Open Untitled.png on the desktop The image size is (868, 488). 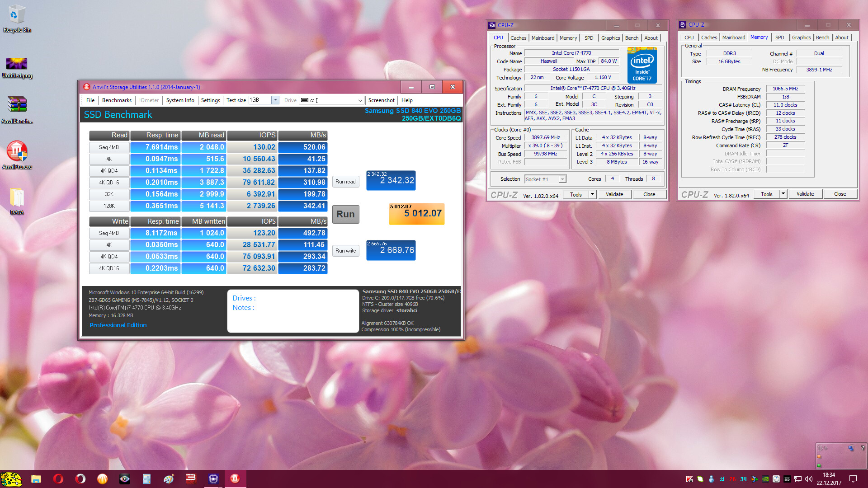(x=17, y=67)
